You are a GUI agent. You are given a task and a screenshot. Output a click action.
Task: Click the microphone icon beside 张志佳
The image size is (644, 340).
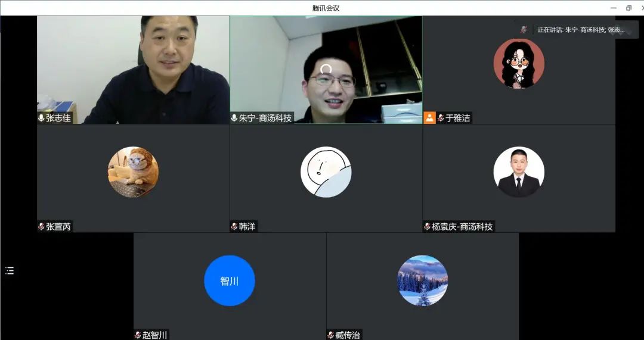click(x=41, y=118)
